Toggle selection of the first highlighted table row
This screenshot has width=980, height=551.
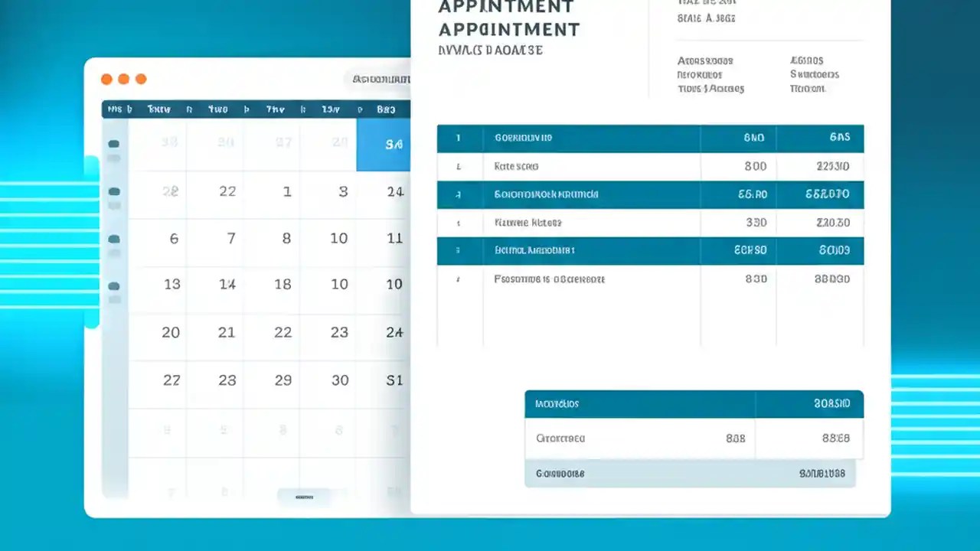[650, 138]
